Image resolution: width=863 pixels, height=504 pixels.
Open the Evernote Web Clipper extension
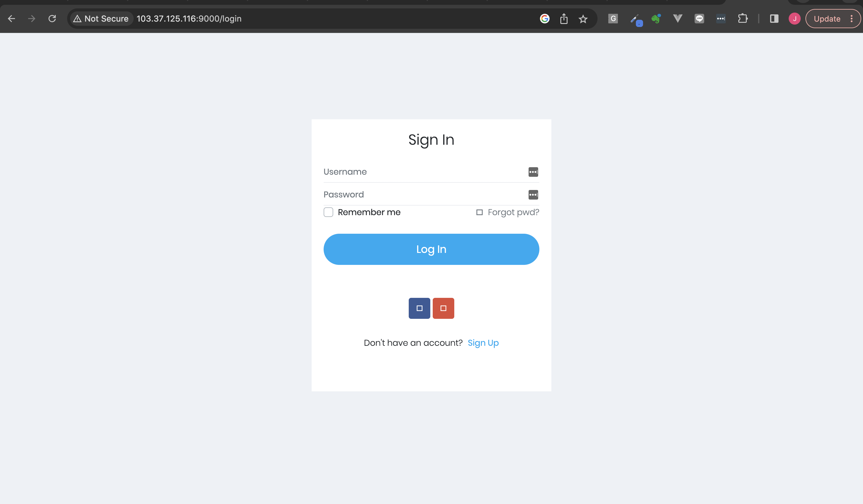pos(656,19)
